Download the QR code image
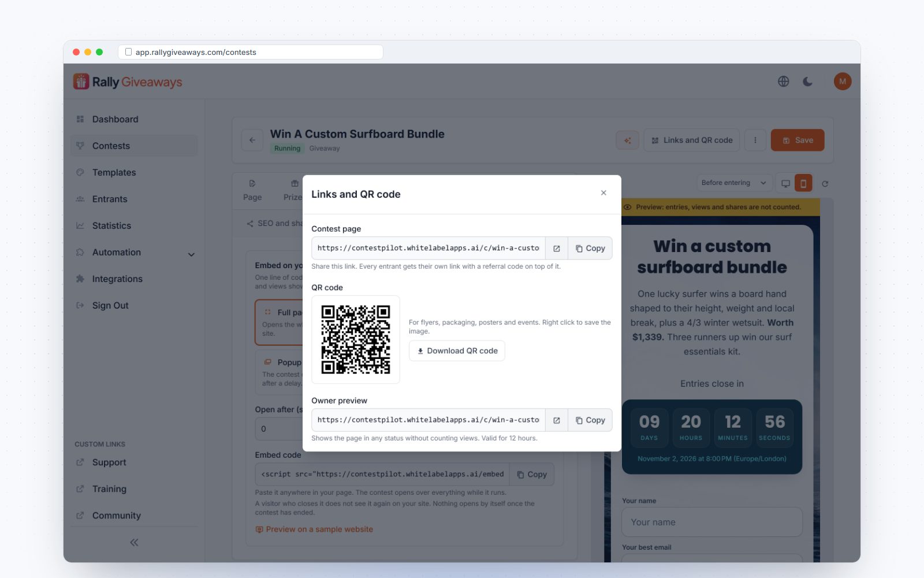924x578 pixels. pyautogui.click(x=457, y=351)
